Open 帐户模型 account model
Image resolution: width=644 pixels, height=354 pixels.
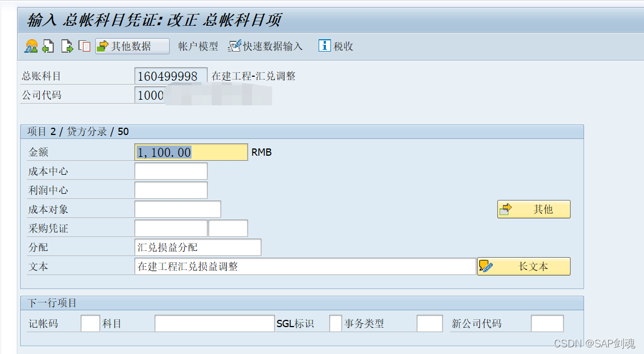198,46
